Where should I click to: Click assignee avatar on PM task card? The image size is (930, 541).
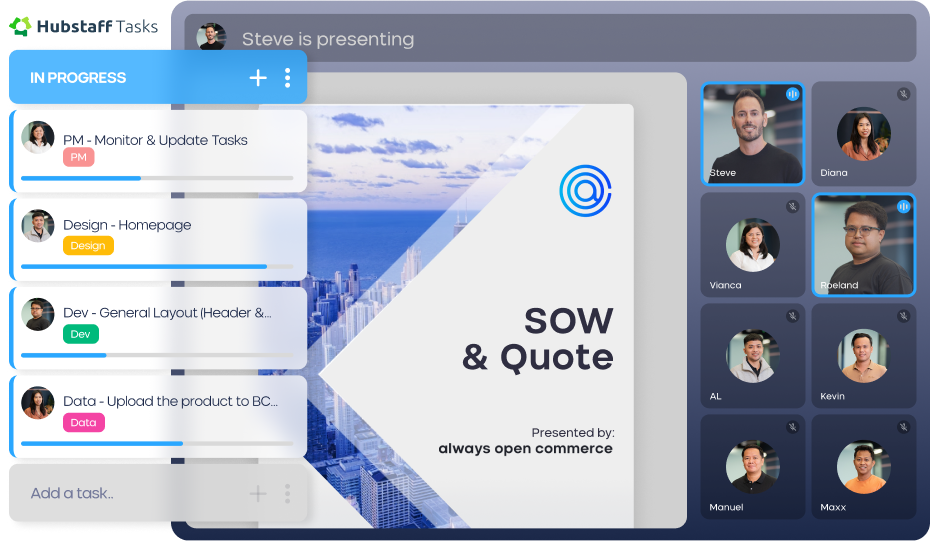[38, 138]
